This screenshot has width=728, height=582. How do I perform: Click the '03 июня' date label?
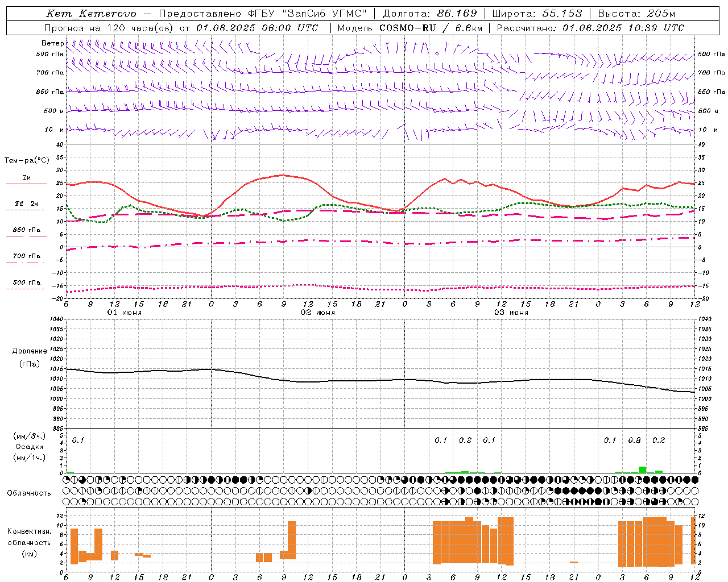pos(511,313)
